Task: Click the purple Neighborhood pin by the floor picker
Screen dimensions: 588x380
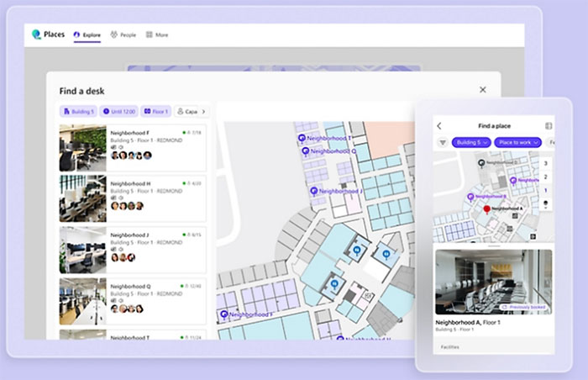Action: pyautogui.click(x=513, y=181)
